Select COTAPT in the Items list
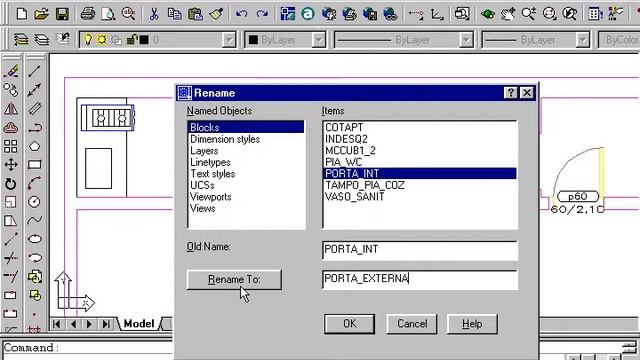 click(420, 127)
